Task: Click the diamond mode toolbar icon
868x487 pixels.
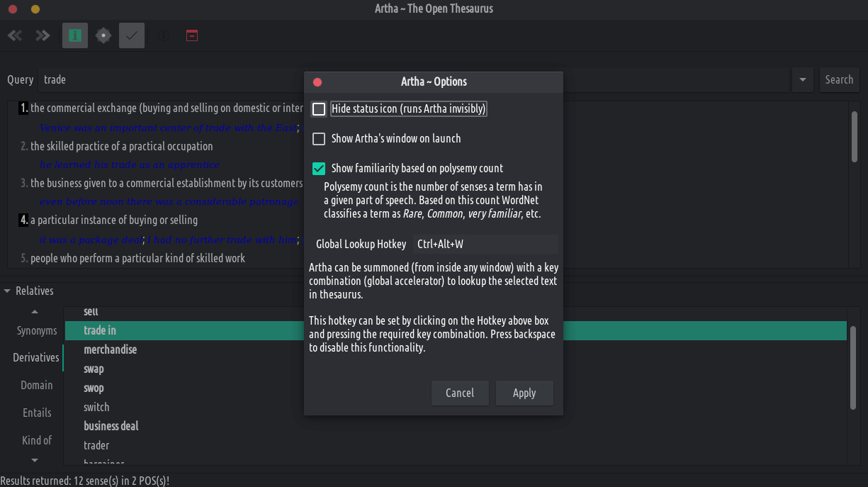Action: click(x=103, y=35)
